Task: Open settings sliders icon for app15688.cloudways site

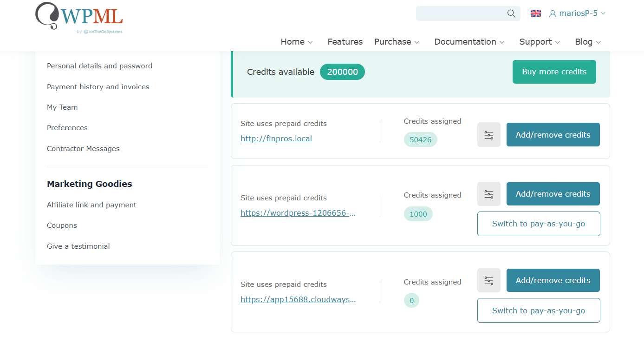Action: click(x=489, y=280)
